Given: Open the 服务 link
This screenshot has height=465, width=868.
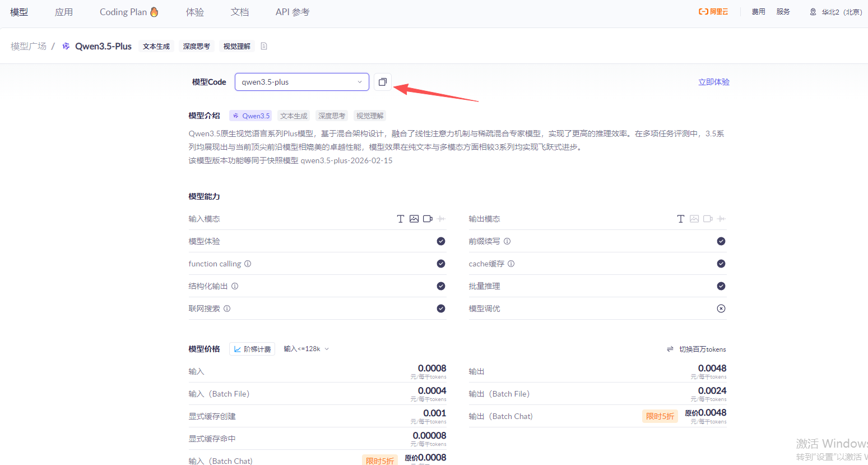Looking at the screenshot, I should 783,12.
